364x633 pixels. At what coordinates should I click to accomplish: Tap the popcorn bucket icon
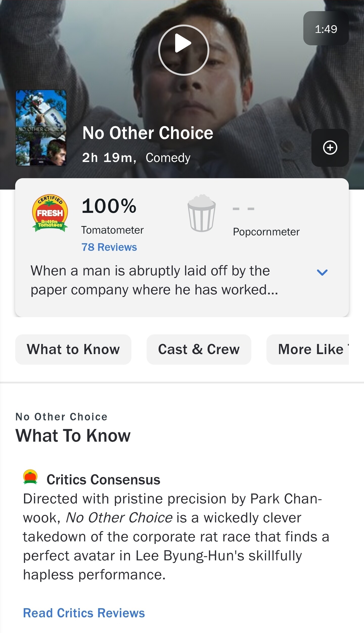tap(201, 213)
